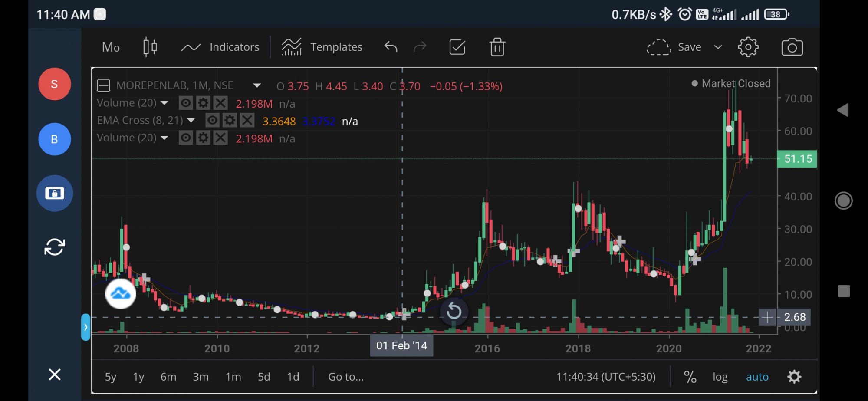
Task: Open the candlestick chart style picker
Action: [150, 47]
